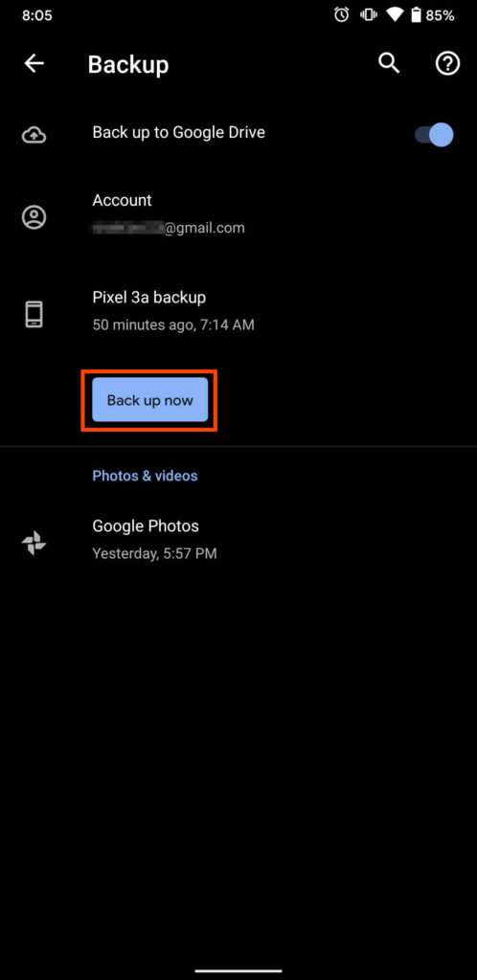Screen dimensions: 477x980
Task: Tap the Wi-Fi status icon
Action: pos(394,15)
